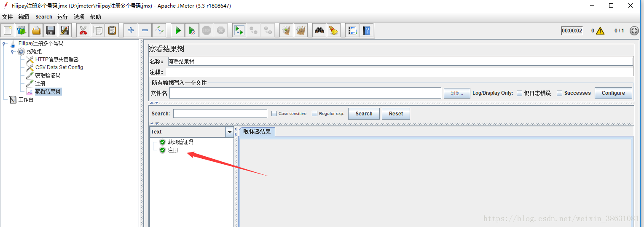This screenshot has height=227, width=644.
Task: Click the 00:00:02 elapsed time display
Action: (x=572, y=31)
